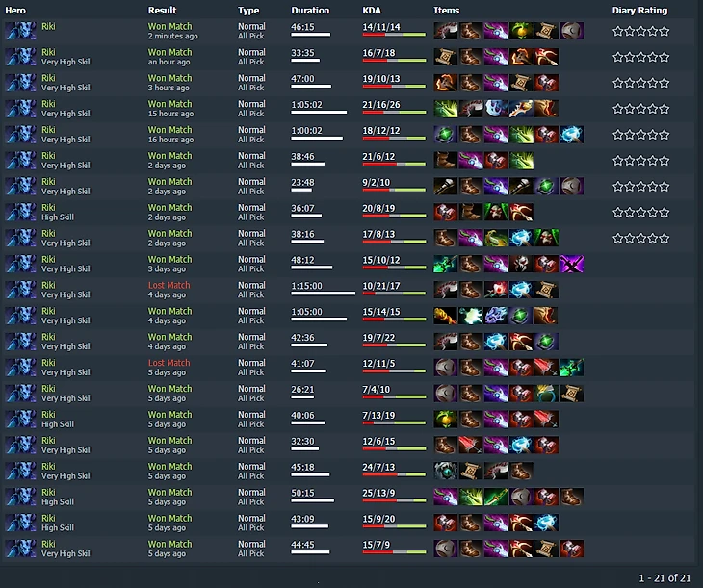Screen dimensions: 703x588
Task: Sort by the KDA column header
Action: [372, 11]
